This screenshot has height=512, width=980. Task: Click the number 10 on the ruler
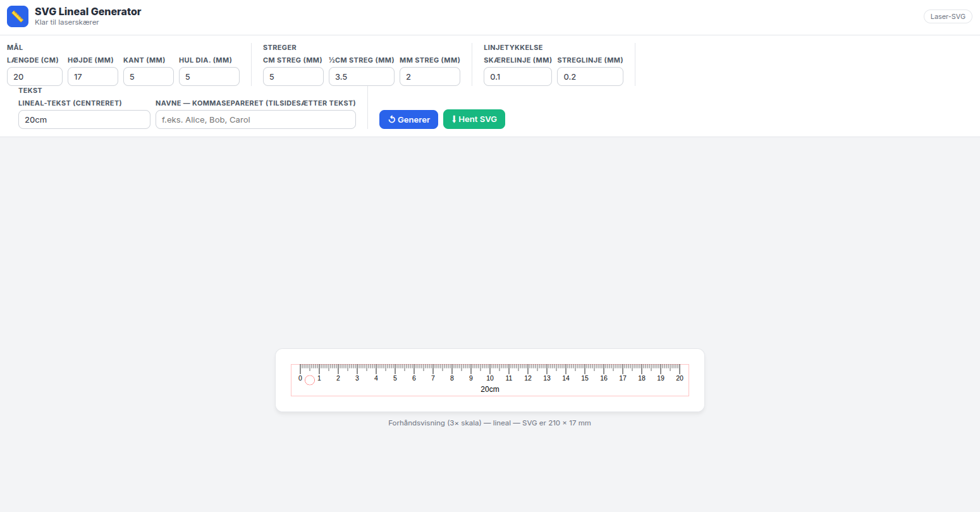(490, 378)
